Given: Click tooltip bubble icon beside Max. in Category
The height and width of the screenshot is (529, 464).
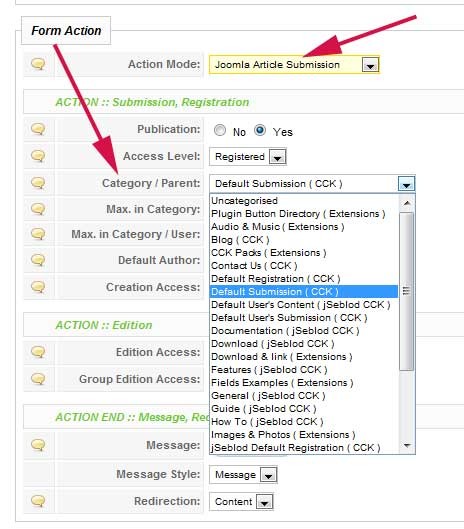Looking at the screenshot, I should click(38, 209).
